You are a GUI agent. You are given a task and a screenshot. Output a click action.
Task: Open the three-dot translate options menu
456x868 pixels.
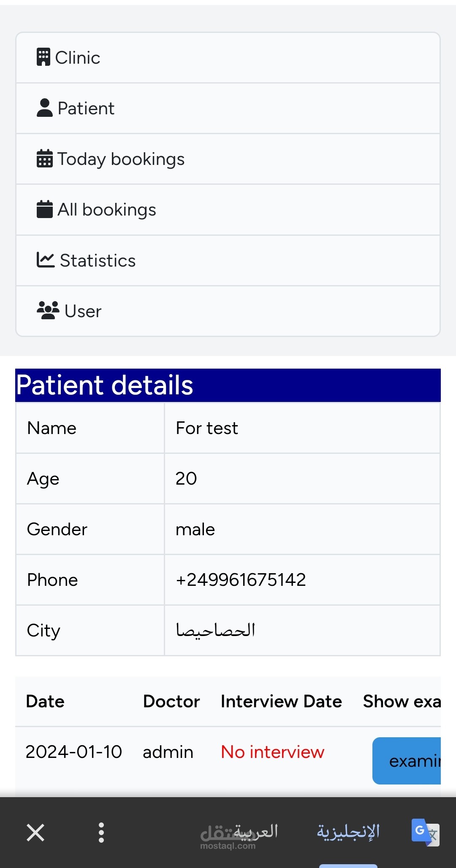click(101, 833)
